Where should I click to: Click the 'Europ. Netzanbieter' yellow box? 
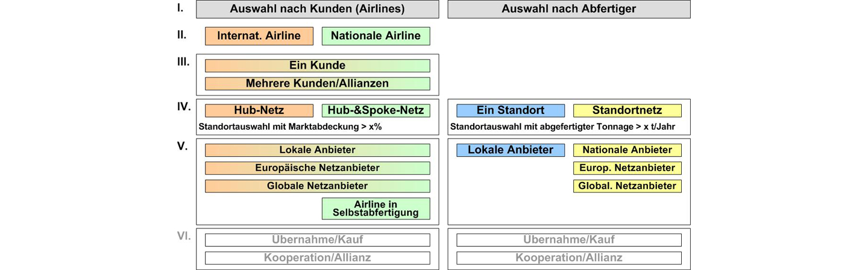click(x=627, y=168)
